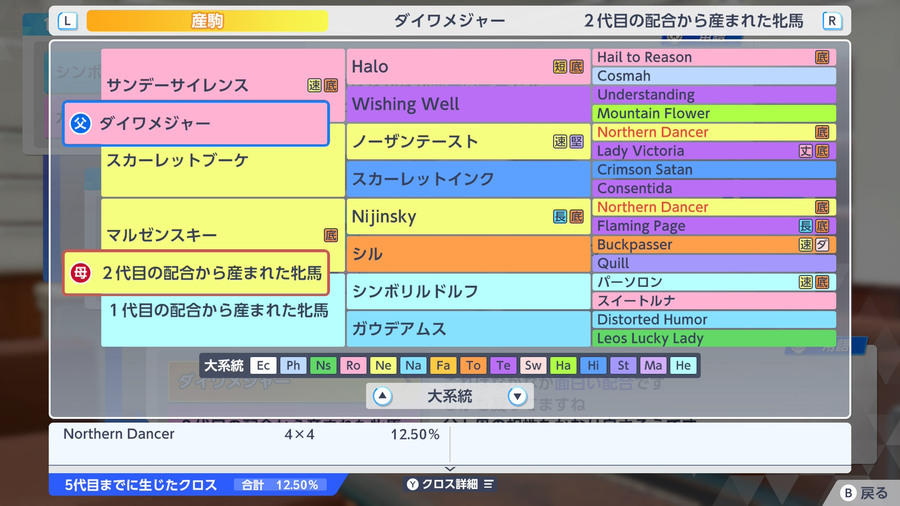The width and height of the screenshot is (900, 506).
Task: Select the Mountain Flower pedigree cell
Action: 714,113
